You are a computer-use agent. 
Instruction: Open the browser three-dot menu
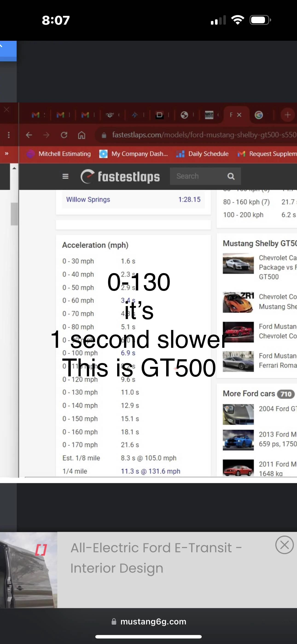[9, 135]
